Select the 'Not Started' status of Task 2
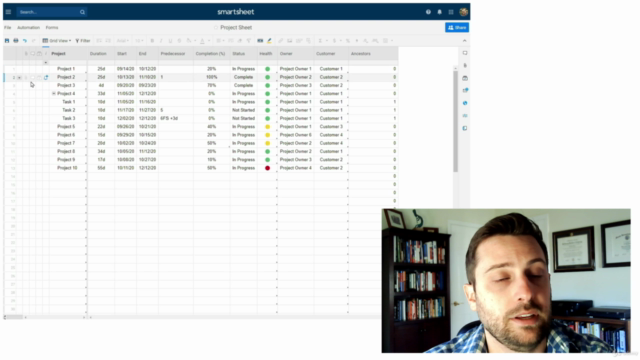 (243, 110)
